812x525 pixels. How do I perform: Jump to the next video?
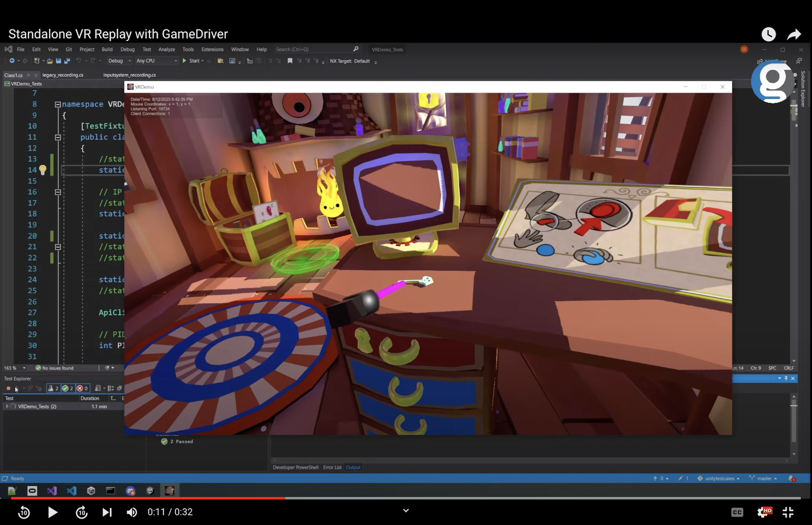(107, 512)
